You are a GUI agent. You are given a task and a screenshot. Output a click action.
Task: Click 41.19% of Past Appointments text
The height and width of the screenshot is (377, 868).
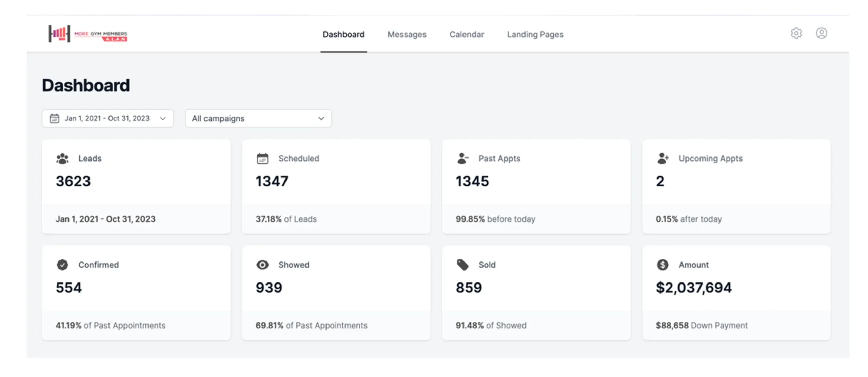click(x=111, y=326)
